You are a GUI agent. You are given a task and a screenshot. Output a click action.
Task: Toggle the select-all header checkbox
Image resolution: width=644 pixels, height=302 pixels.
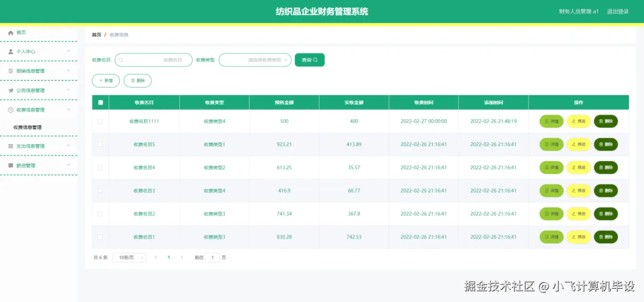tap(100, 102)
